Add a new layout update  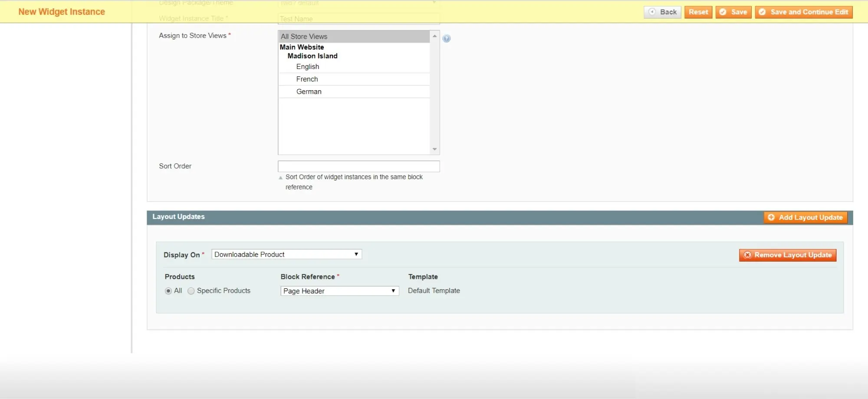click(806, 217)
